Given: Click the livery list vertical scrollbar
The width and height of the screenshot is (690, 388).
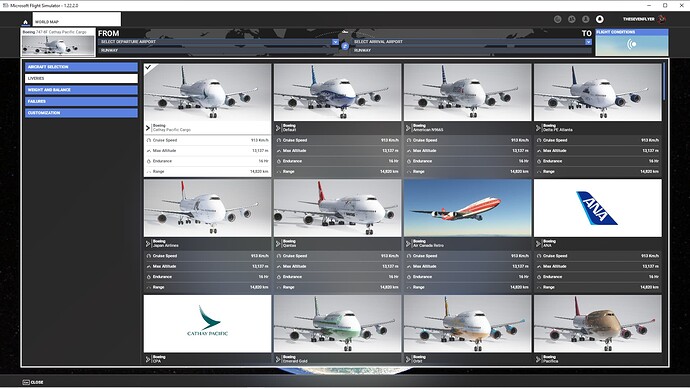Looking at the screenshot, I should coord(664,81).
